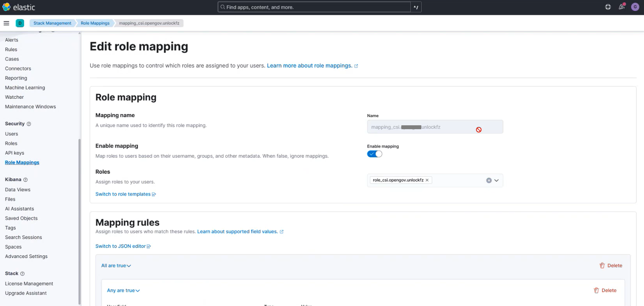The width and height of the screenshot is (644, 306).
Task: Open the newsfeed notifications icon
Action: click(621, 7)
